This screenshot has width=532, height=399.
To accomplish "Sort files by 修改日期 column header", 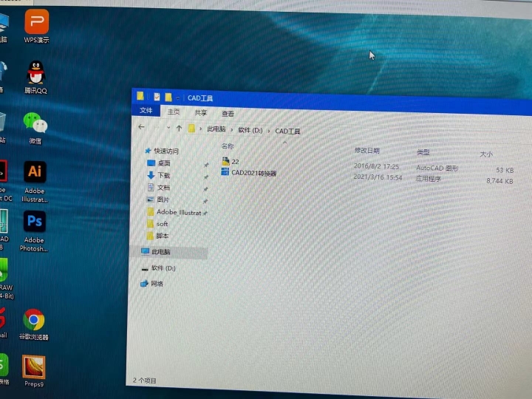I will 367,150.
